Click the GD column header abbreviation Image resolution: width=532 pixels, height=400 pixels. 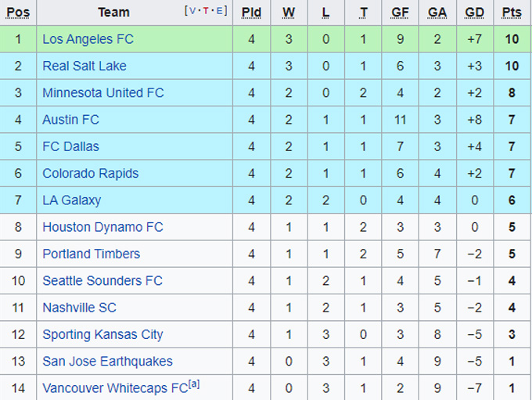tap(474, 12)
